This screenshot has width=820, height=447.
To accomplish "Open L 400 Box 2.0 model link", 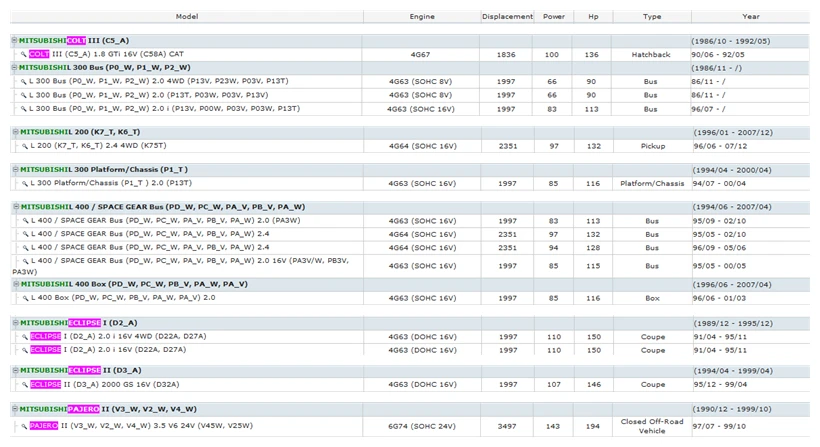I will coord(123,297).
